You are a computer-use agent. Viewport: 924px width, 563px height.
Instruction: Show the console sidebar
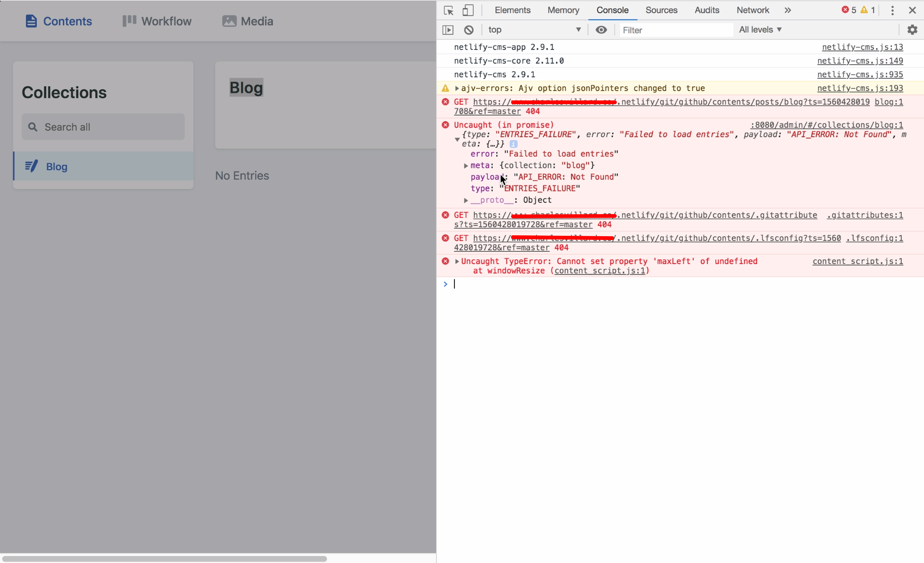click(448, 30)
